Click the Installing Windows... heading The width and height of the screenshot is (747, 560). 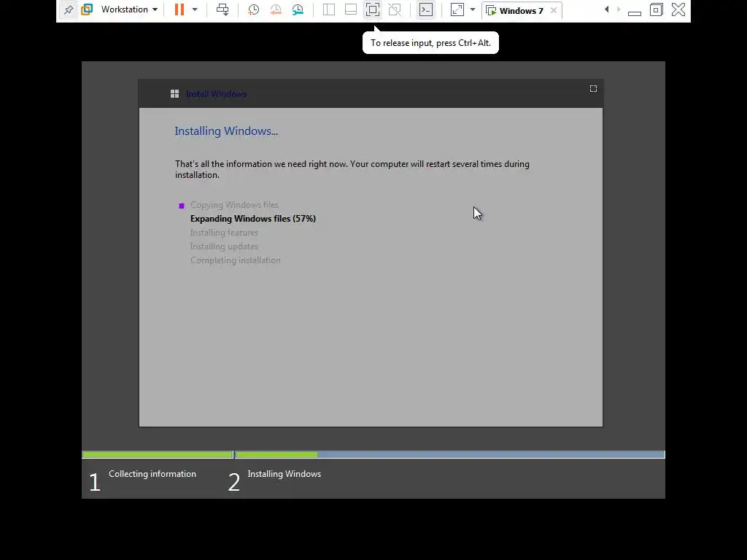[226, 131]
